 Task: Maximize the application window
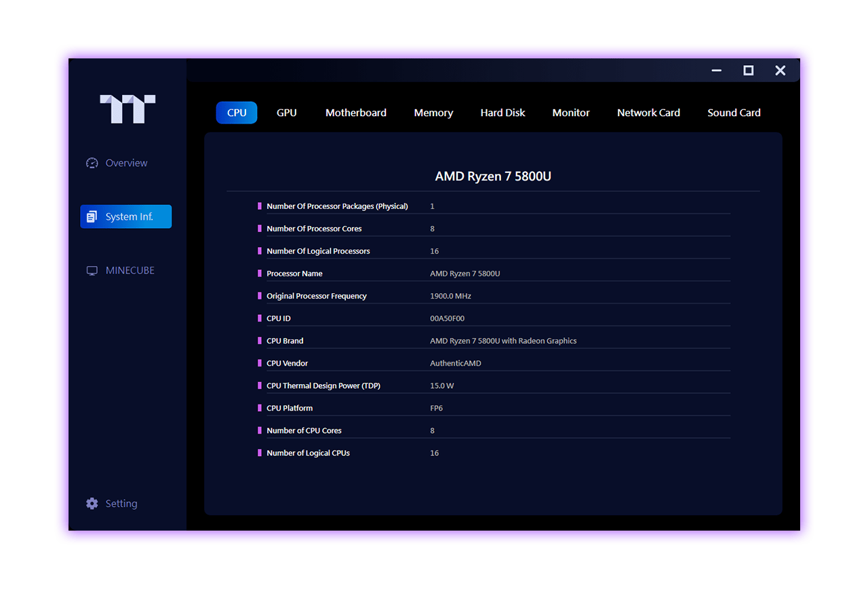(x=748, y=71)
